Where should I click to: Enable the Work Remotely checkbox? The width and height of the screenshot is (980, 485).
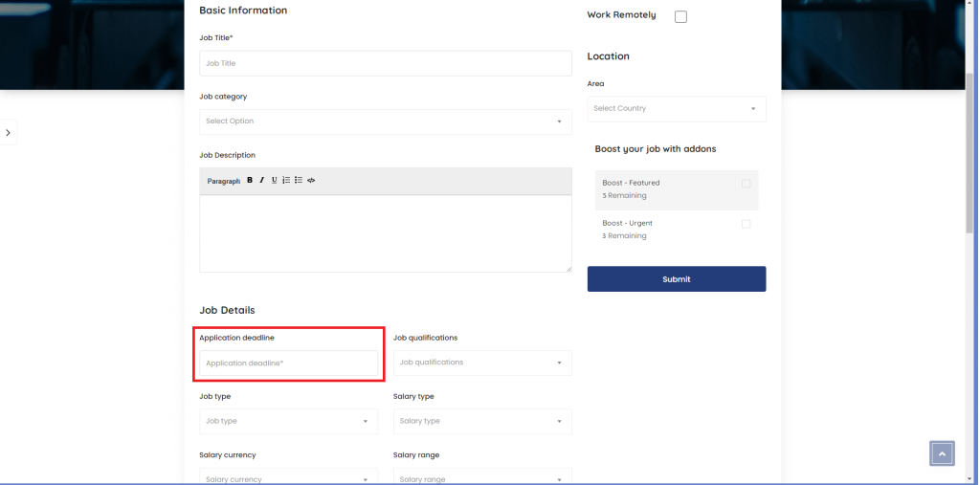tap(680, 16)
